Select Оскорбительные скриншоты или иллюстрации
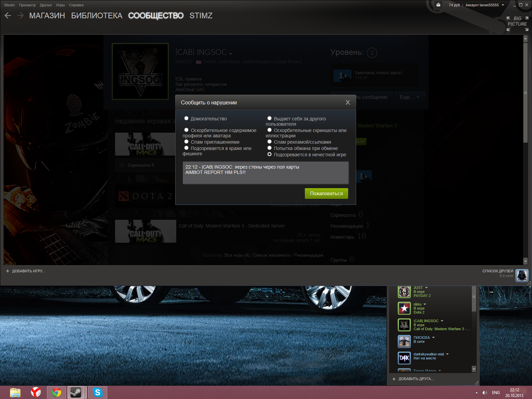Screen dimensions: 532x399 click(x=270, y=130)
